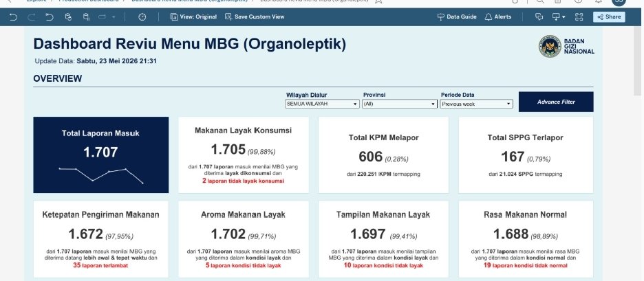
Task: Click the Undo arrow in toolbar
Action: pyautogui.click(x=13, y=16)
